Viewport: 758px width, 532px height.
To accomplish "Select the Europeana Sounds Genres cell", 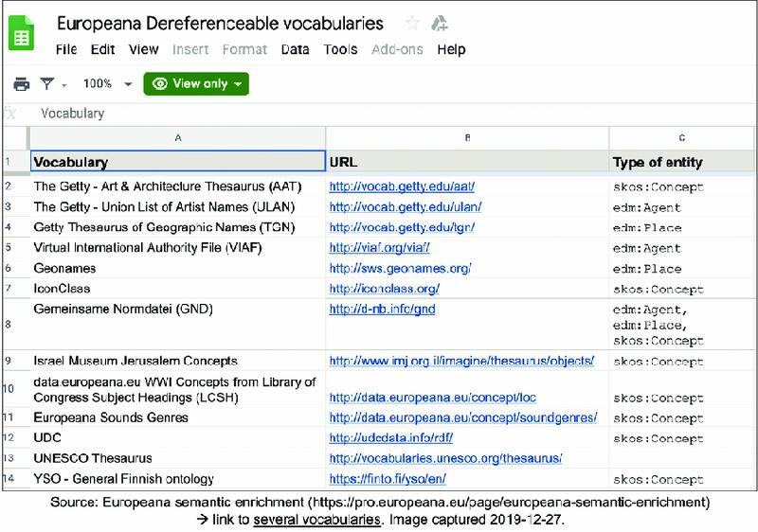I will pos(177,417).
